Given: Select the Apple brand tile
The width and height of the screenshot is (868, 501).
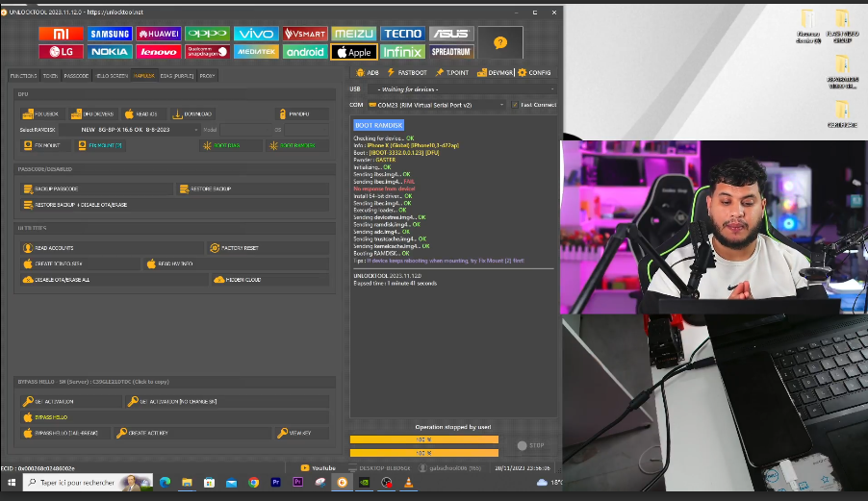Looking at the screenshot, I should coord(354,52).
